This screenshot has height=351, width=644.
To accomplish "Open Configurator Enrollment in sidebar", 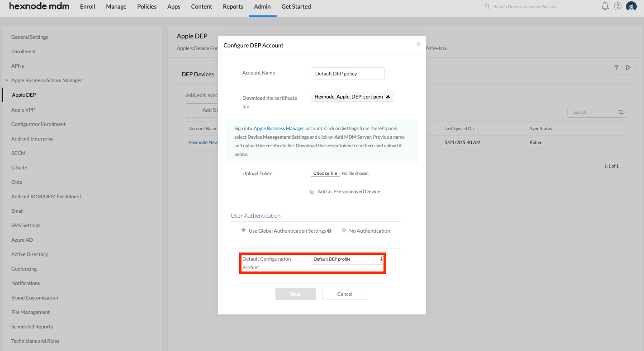I will coord(38,124).
